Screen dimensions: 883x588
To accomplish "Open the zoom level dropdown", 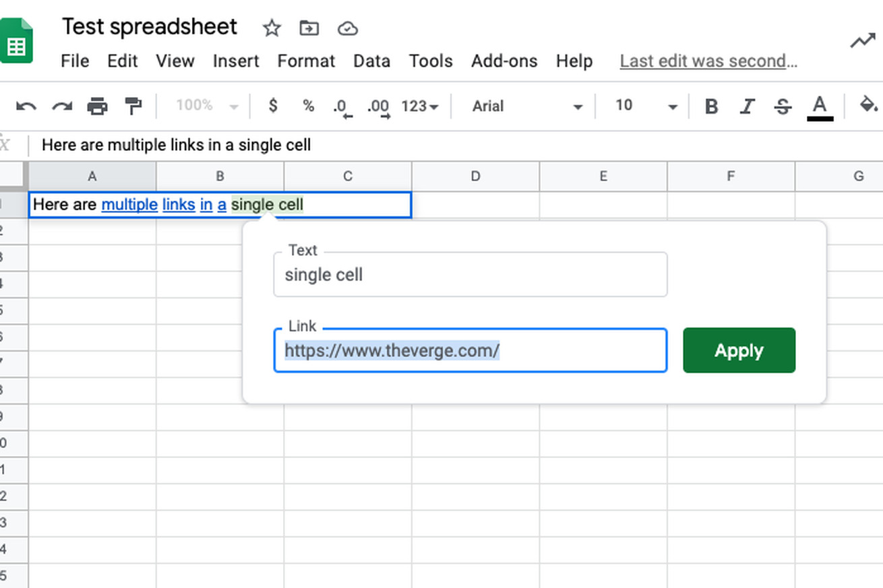I will [x=207, y=106].
